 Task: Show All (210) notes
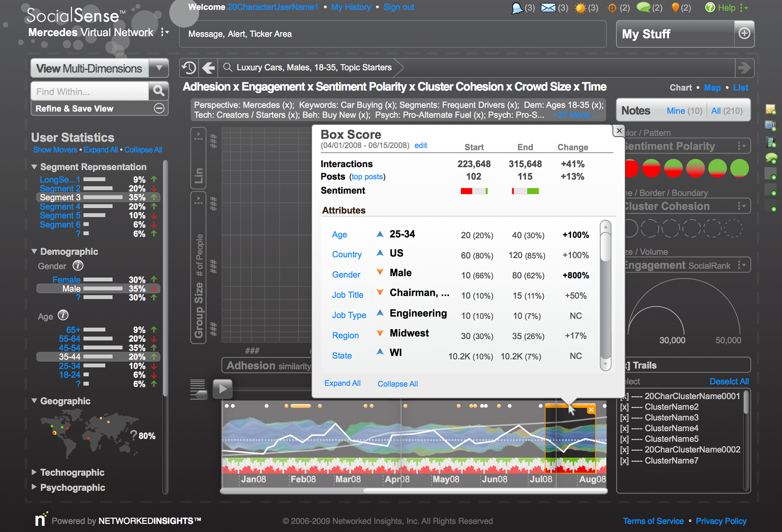point(727,111)
